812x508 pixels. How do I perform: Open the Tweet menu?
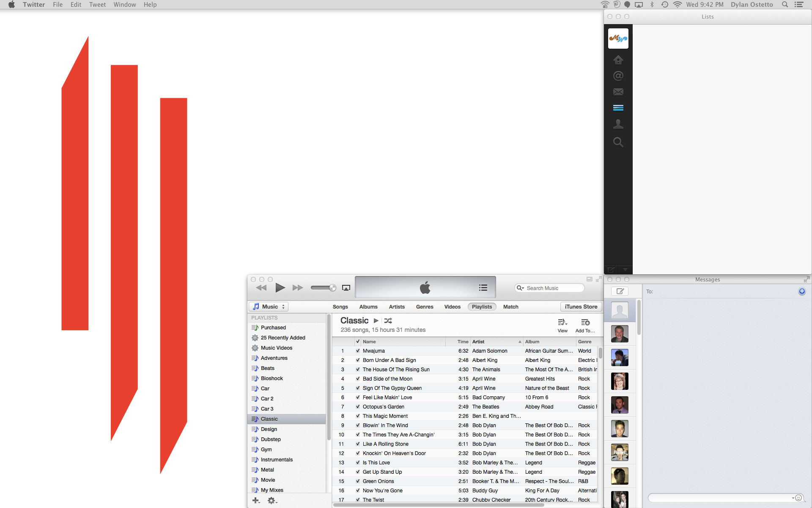click(97, 5)
